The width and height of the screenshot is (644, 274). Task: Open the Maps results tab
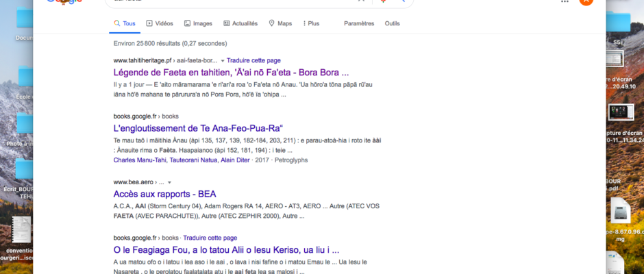[x=280, y=23]
